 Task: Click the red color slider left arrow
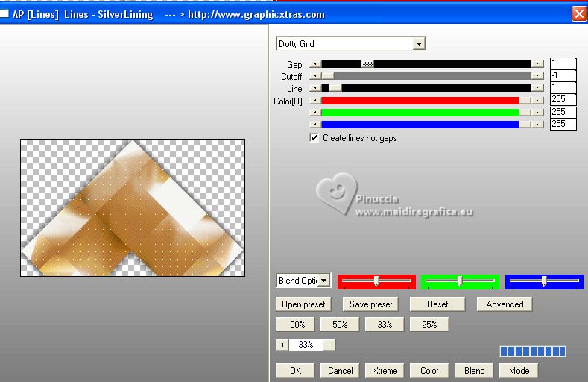(315, 101)
